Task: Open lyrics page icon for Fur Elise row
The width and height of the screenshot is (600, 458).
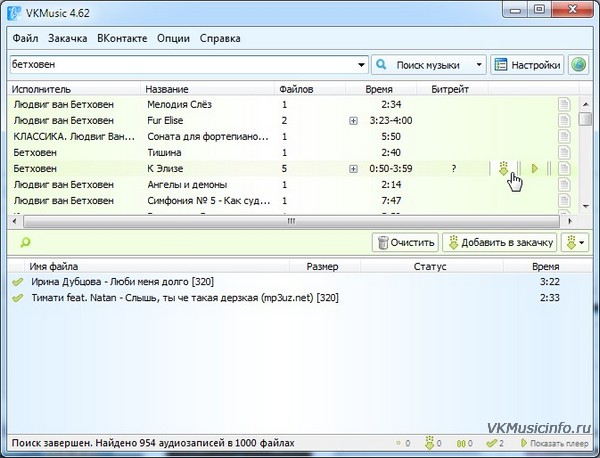Action: point(564,120)
